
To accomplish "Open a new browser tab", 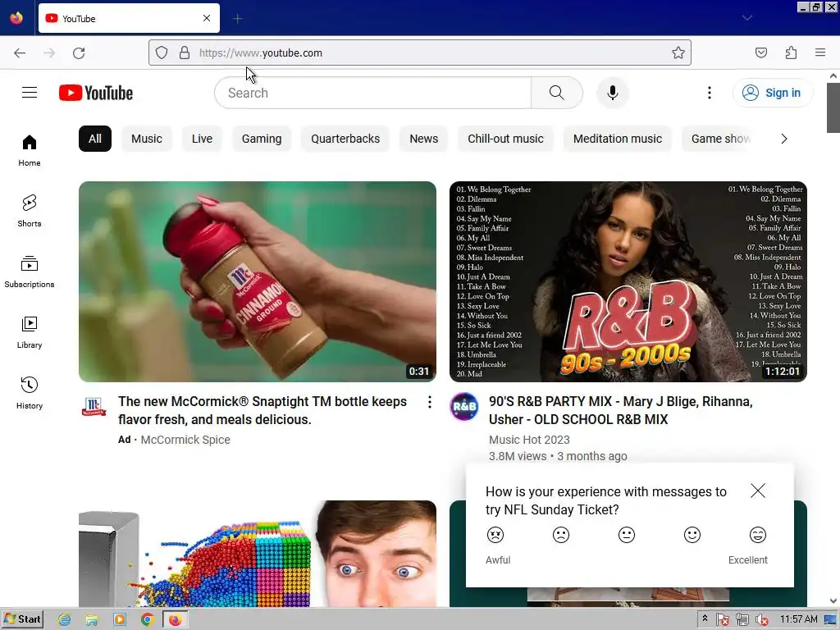I will click(x=237, y=19).
